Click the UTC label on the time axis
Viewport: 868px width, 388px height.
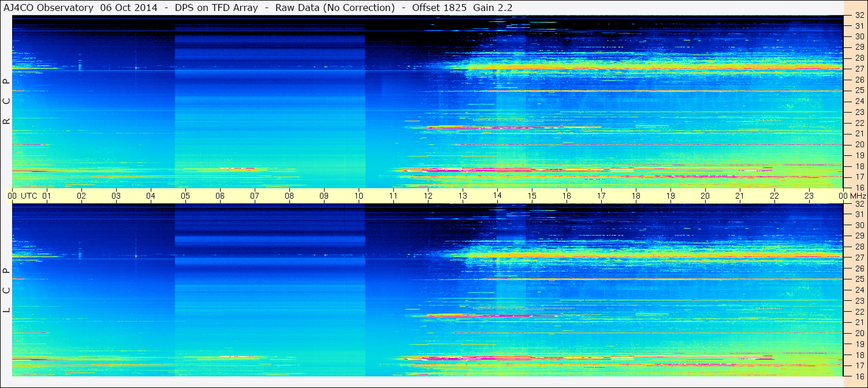[29, 196]
